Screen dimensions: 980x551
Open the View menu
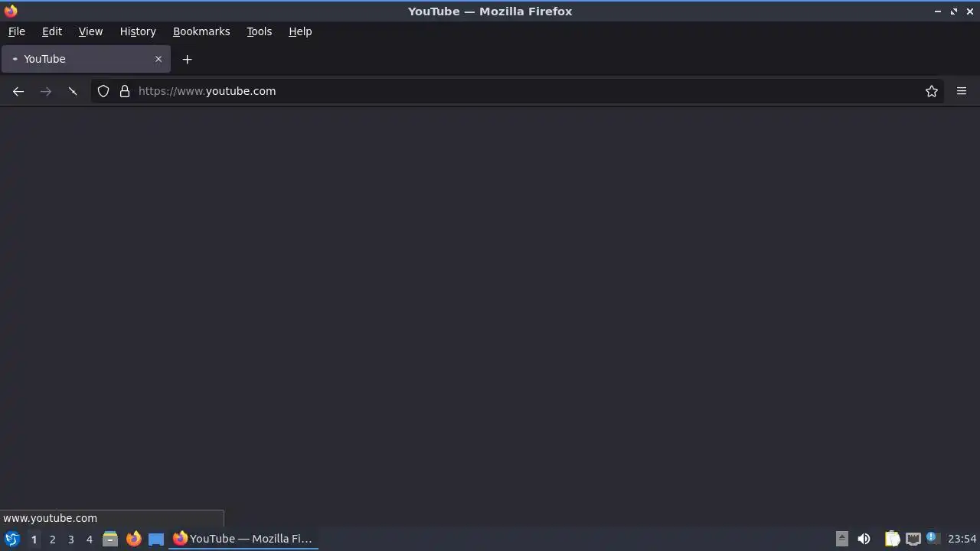90,31
